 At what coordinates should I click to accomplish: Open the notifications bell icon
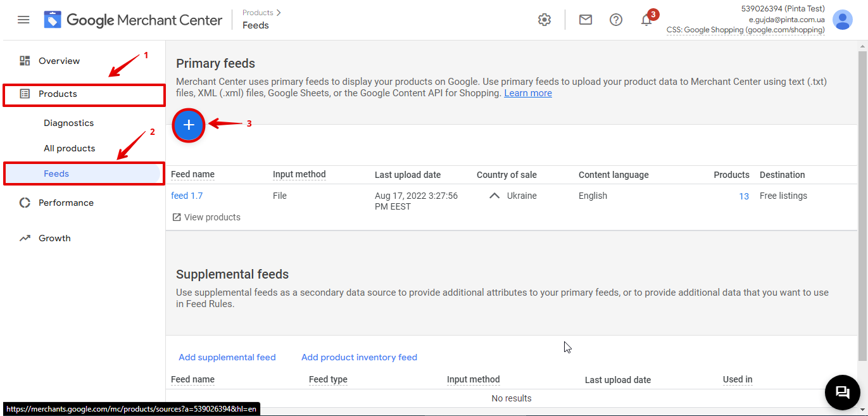(x=646, y=20)
